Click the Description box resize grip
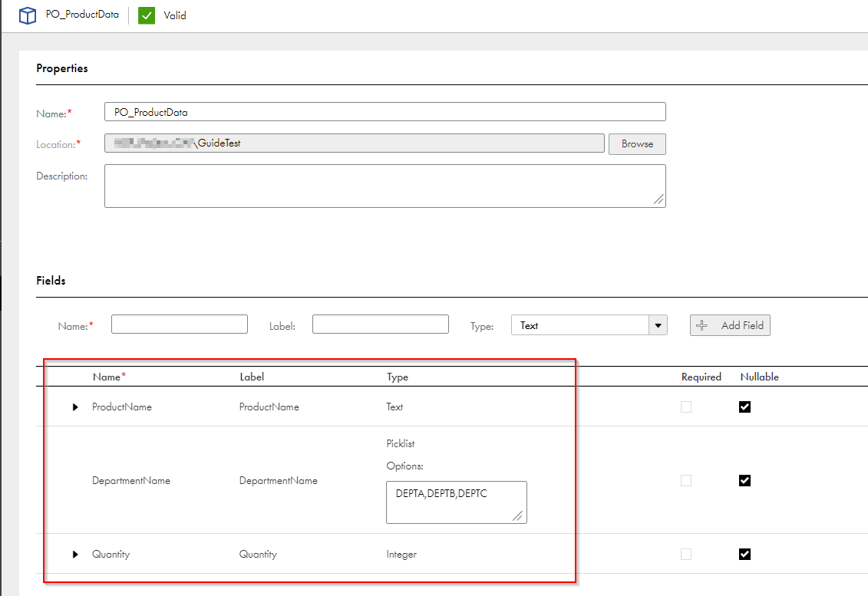Screen dimensions: 868x596 click(658, 199)
